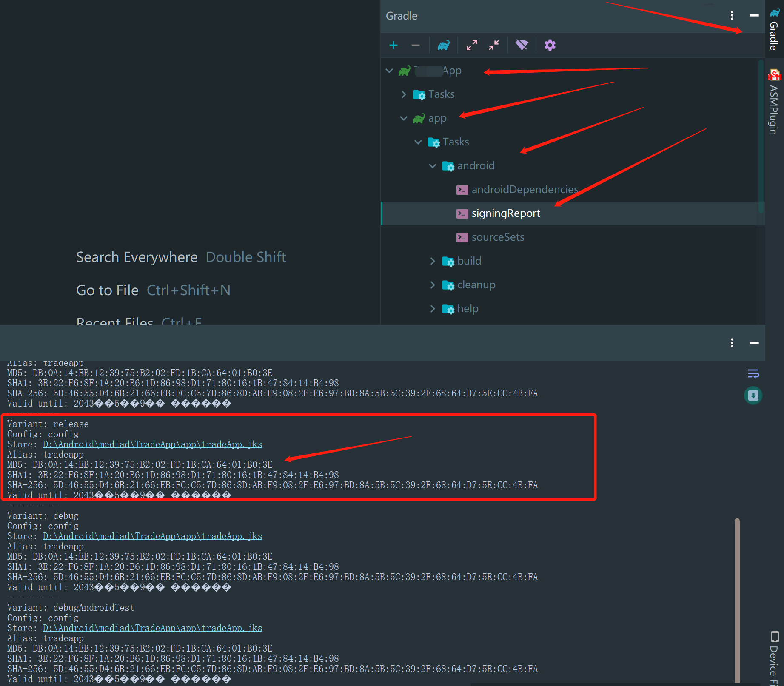784x686 pixels.
Task: Click the sourceSets task icon
Action: tap(462, 237)
